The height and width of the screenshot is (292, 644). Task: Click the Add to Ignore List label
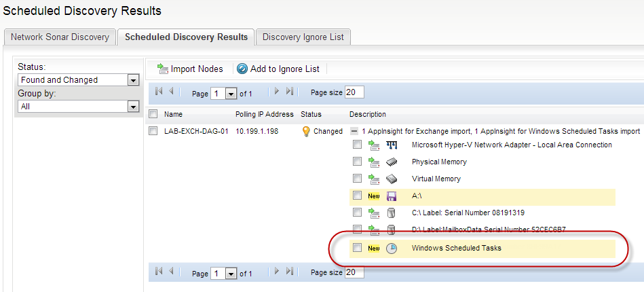click(x=284, y=69)
